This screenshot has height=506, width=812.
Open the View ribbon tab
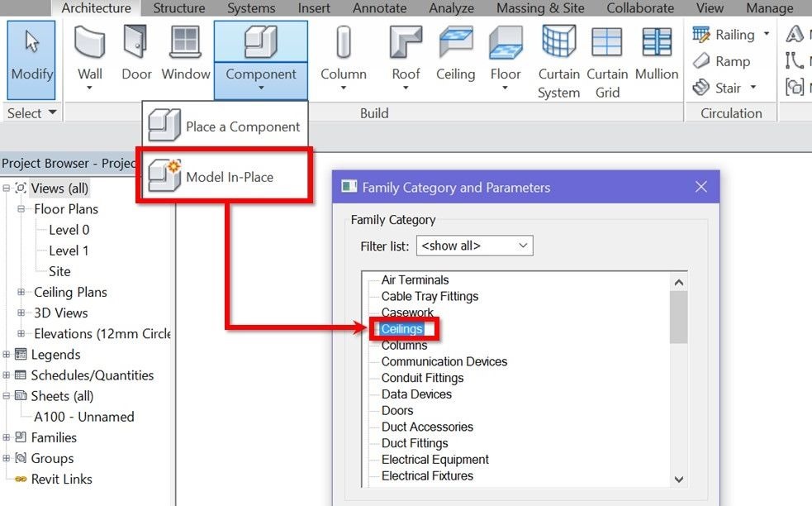point(710,7)
